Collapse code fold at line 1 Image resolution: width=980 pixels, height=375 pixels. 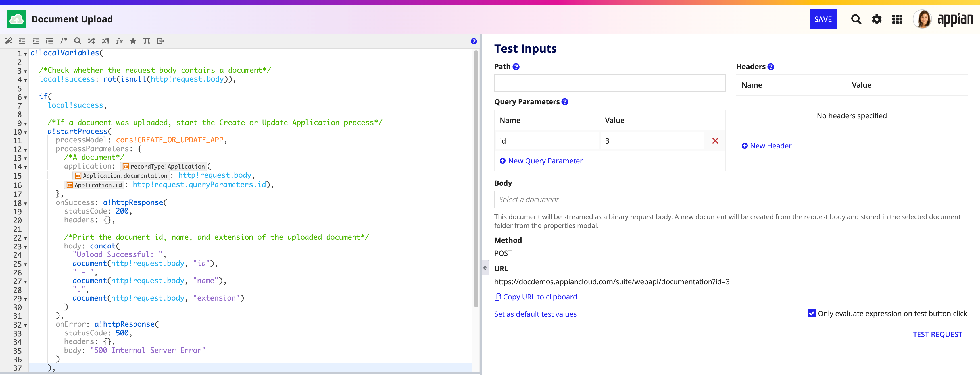[x=26, y=54]
